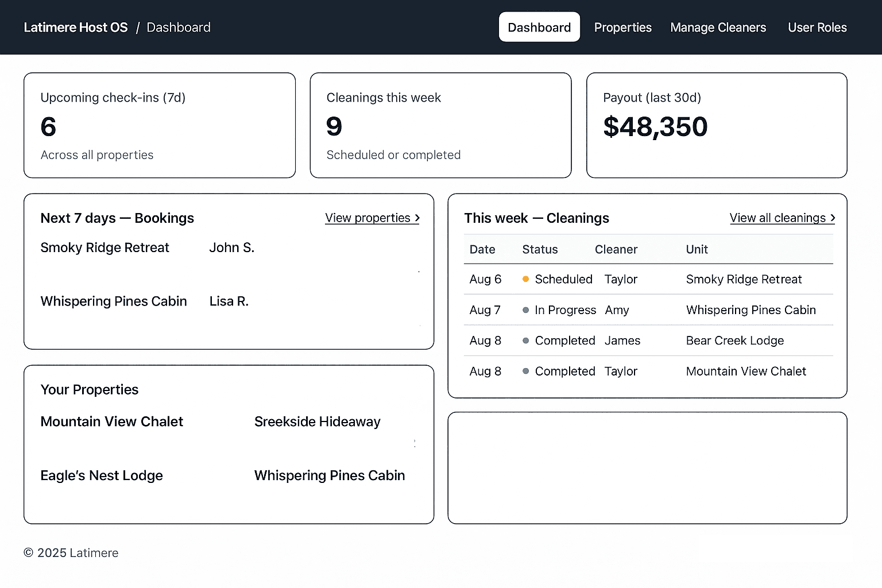Open Sreekside Hideaway property
This screenshot has height=588, width=882.
point(318,421)
